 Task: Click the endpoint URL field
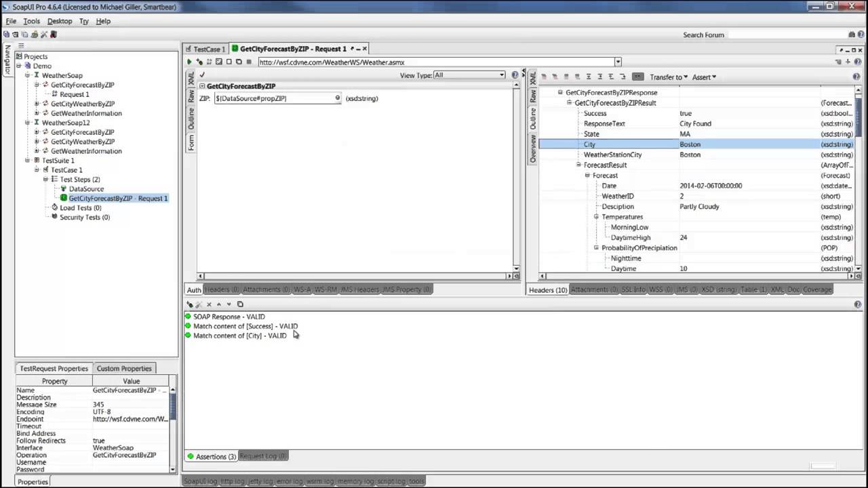coord(436,62)
